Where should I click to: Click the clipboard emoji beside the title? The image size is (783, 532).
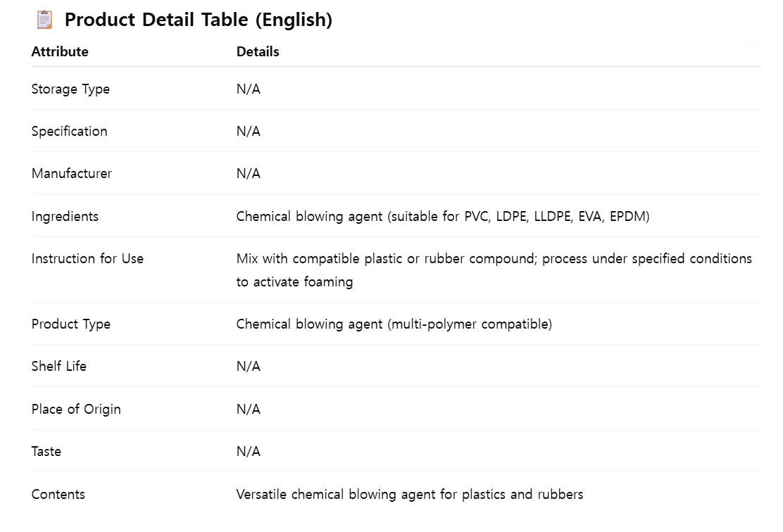tap(44, 20)
